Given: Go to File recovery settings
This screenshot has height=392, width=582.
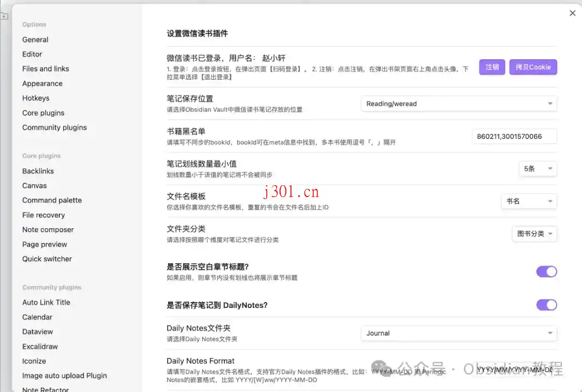Looking at the screenshot, I should point(44,215).
